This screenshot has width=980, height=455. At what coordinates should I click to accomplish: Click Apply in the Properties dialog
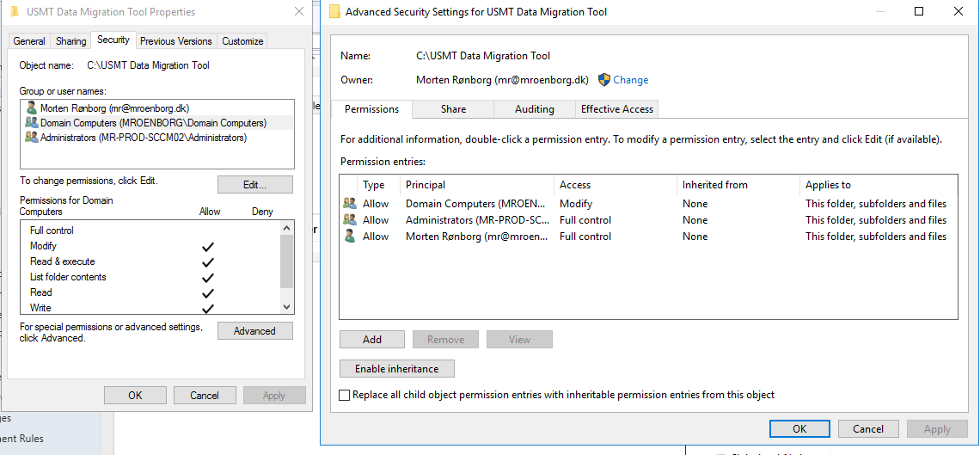(273, 396)
